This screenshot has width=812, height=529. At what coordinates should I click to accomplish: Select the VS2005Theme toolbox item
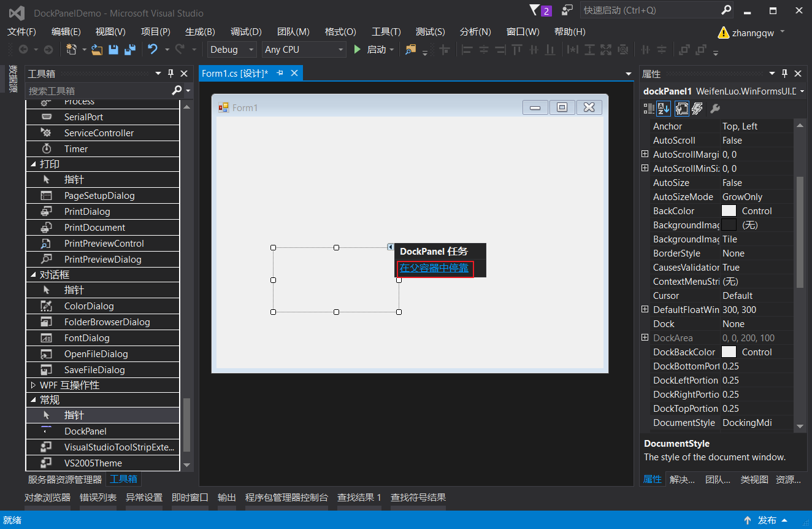(102, 463)
